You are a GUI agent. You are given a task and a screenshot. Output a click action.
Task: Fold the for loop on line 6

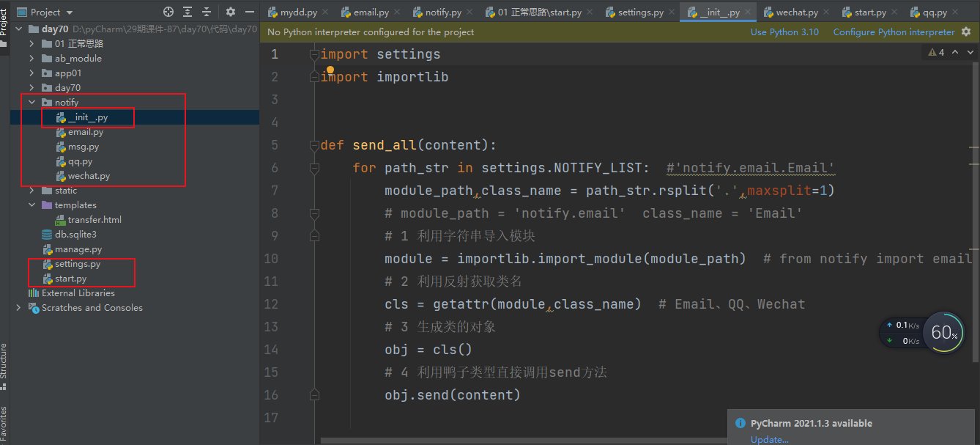click(x=314, y=168)
